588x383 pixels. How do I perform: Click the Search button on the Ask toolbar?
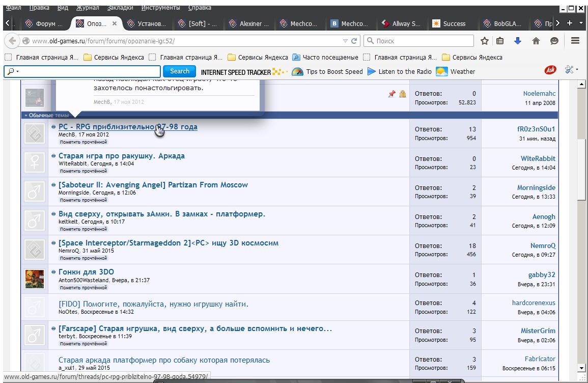pyautogui.click(x=179, y=71)
